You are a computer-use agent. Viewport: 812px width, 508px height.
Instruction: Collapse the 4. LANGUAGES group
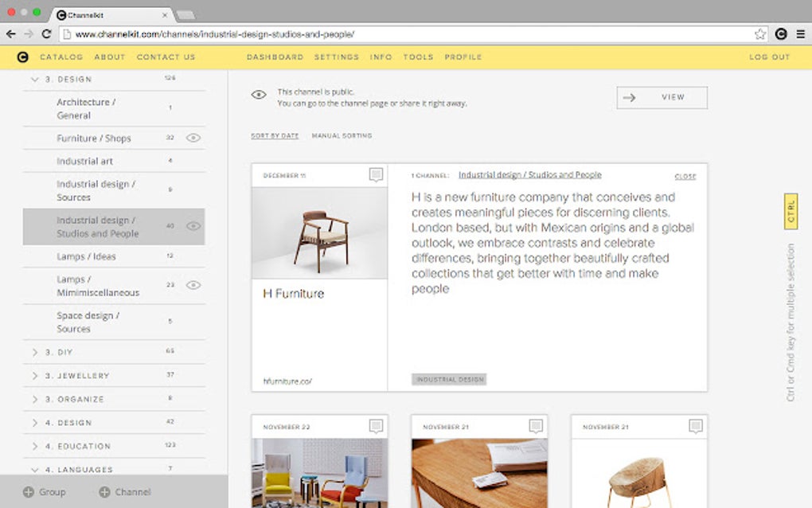pos(35,470)
